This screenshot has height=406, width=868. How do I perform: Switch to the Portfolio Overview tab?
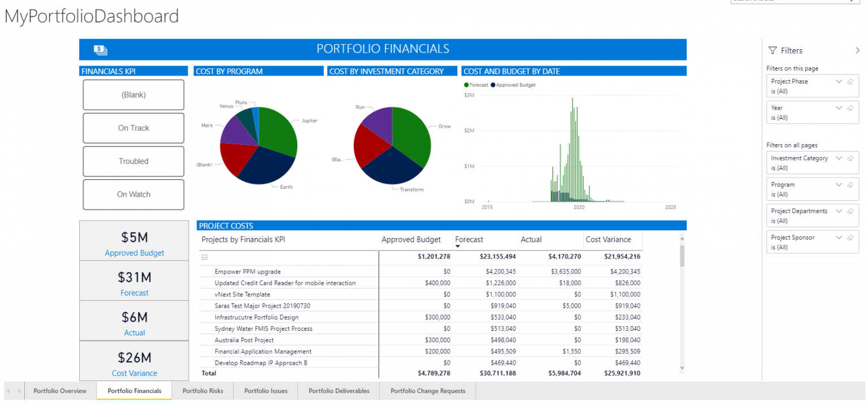pos(60,391)
